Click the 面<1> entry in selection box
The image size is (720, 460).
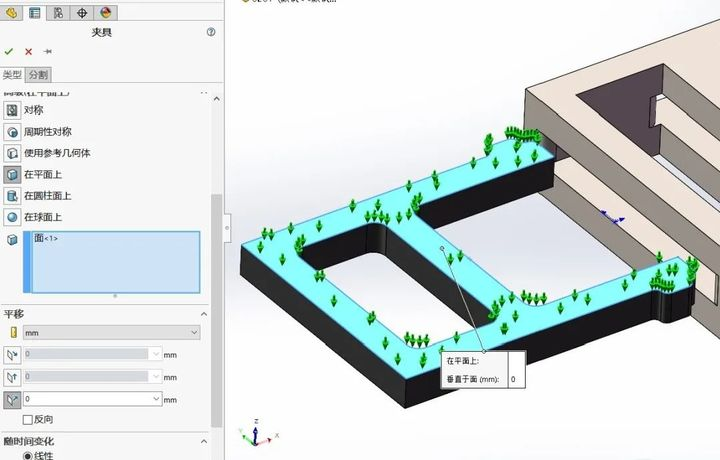coord(46,239)
